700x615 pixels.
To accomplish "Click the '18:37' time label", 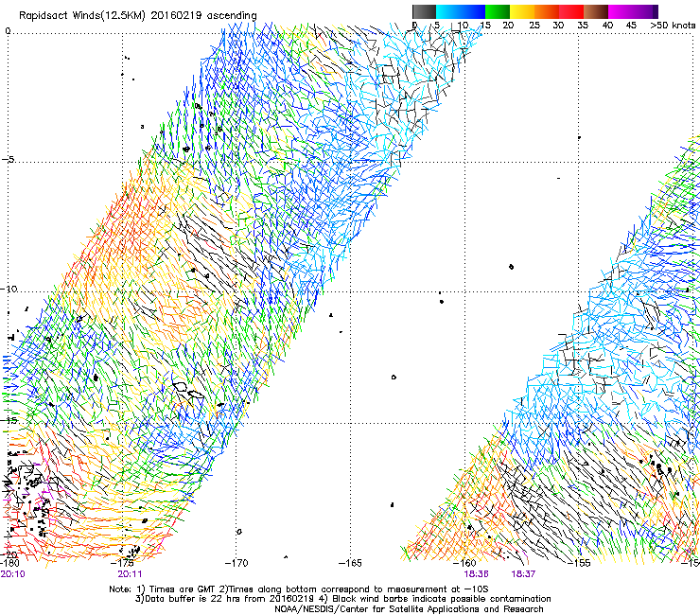I will point(523,574).
